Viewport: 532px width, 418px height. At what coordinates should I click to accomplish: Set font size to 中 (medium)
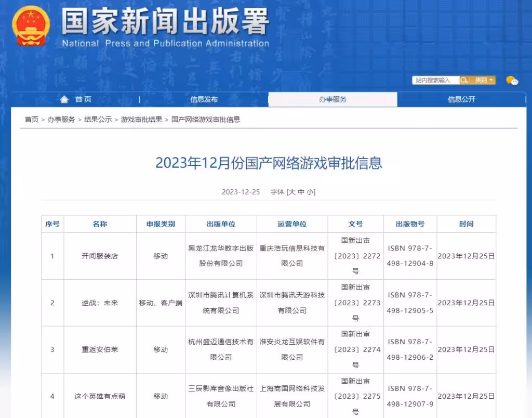(301, 192)
